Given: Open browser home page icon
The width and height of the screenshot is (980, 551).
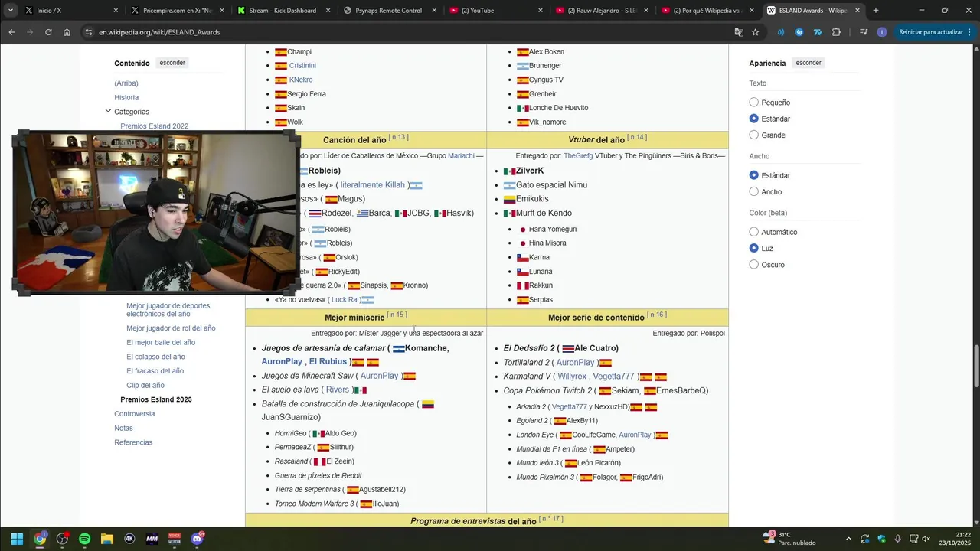Looking at the screenshot, I should tap(67, 32).
